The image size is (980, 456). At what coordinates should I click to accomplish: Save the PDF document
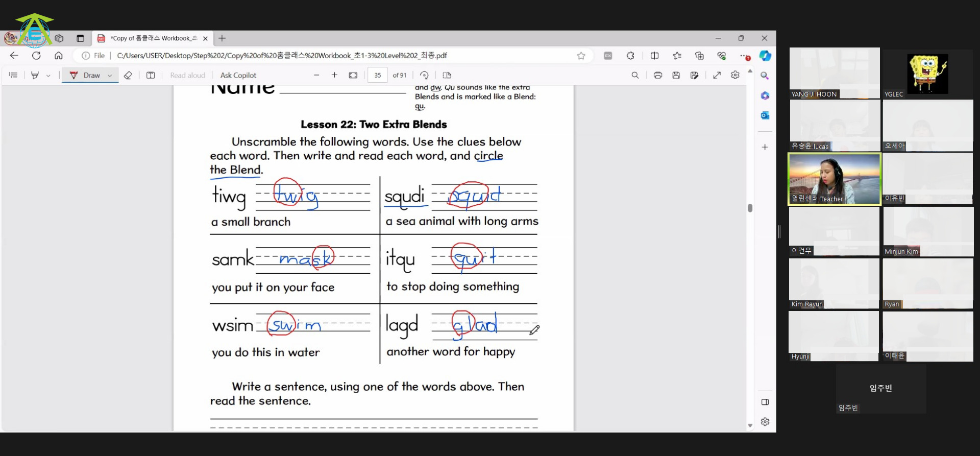point(676,75)
